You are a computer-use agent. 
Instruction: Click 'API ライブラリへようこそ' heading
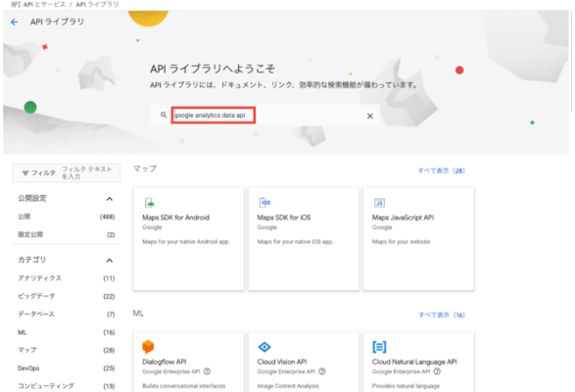point(213,69)
